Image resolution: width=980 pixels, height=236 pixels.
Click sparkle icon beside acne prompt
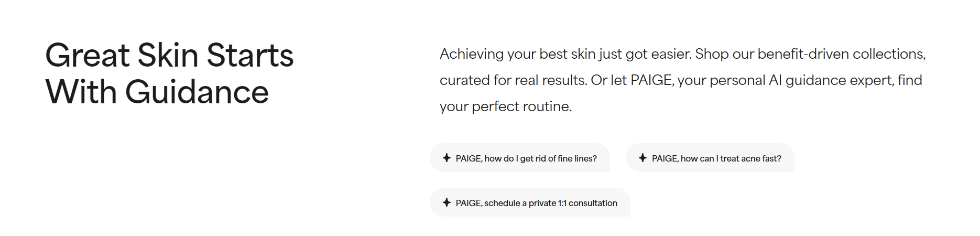click(643, 158)
